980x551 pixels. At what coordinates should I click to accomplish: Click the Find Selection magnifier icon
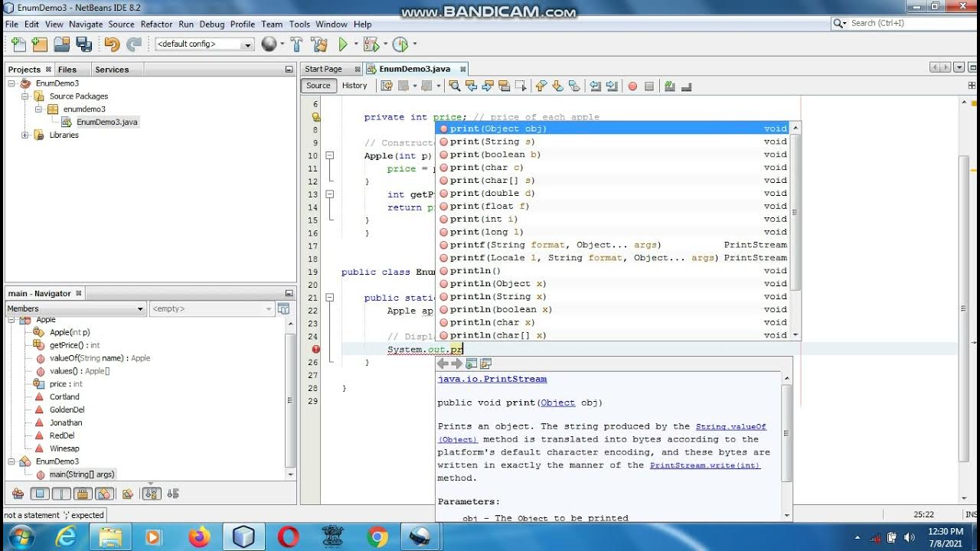click(x=454, y=86)
